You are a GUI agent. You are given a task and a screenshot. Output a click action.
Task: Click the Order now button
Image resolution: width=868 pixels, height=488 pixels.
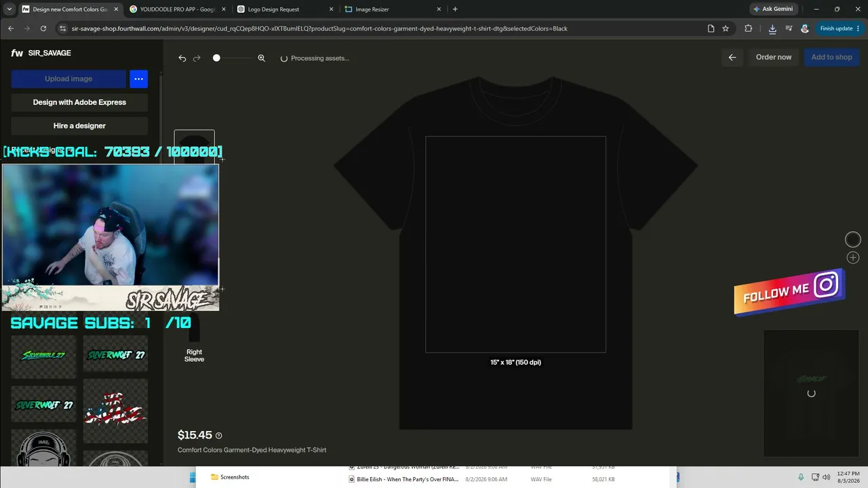click(x=774, y=57)
